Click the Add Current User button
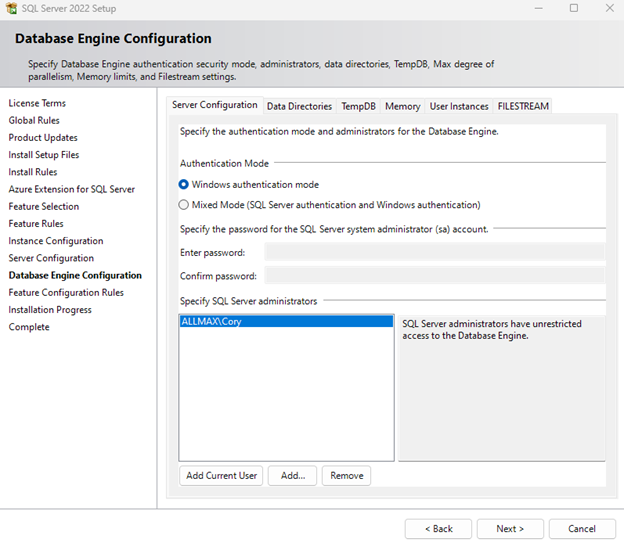Viewport: 624px width, 543px height. pyautogui.click(x=221, y=475)
